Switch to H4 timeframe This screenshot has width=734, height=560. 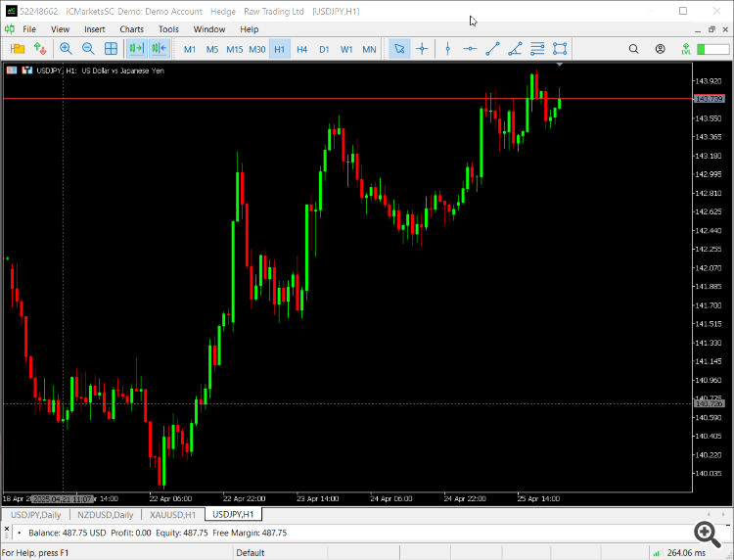coord(302,49)
